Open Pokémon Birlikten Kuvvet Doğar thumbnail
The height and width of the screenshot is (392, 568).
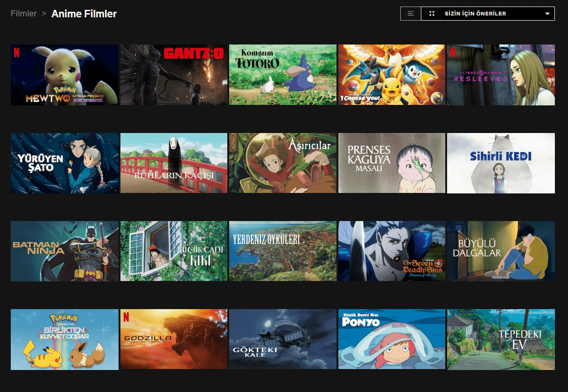(x=65, y=340)
